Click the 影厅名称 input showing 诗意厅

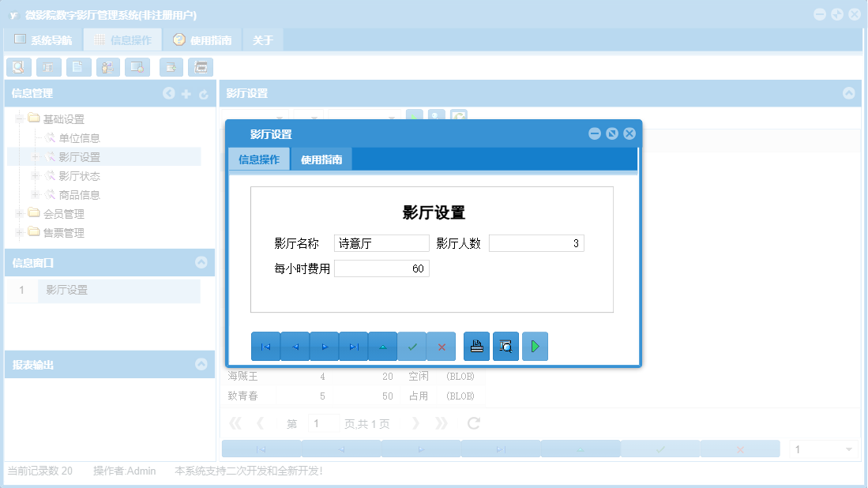point(381,242)
